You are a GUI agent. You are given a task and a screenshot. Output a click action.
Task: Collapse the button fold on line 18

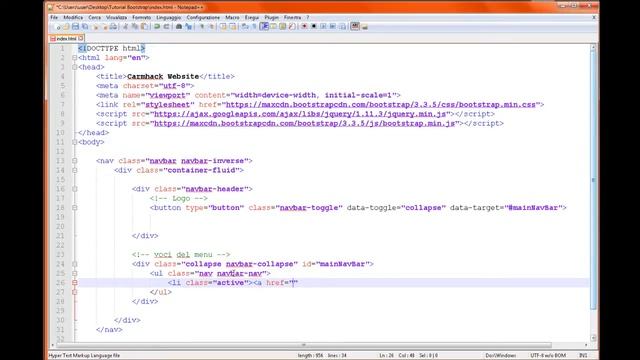coord(75,208)
